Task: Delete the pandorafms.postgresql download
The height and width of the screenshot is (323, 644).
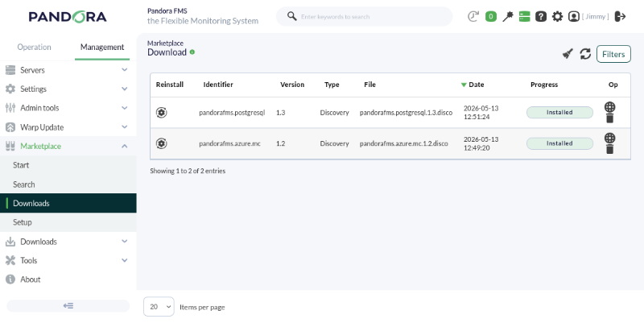Action: point(609,118)
